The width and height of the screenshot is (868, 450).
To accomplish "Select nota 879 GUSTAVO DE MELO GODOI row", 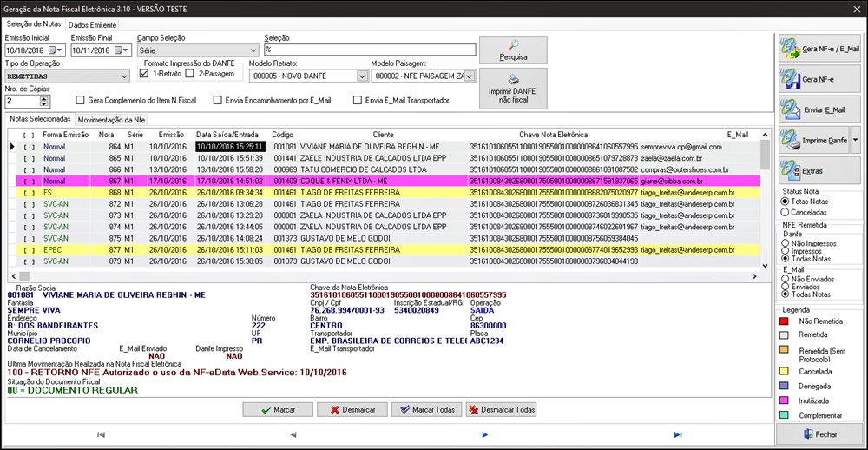I will coord(387,261).
